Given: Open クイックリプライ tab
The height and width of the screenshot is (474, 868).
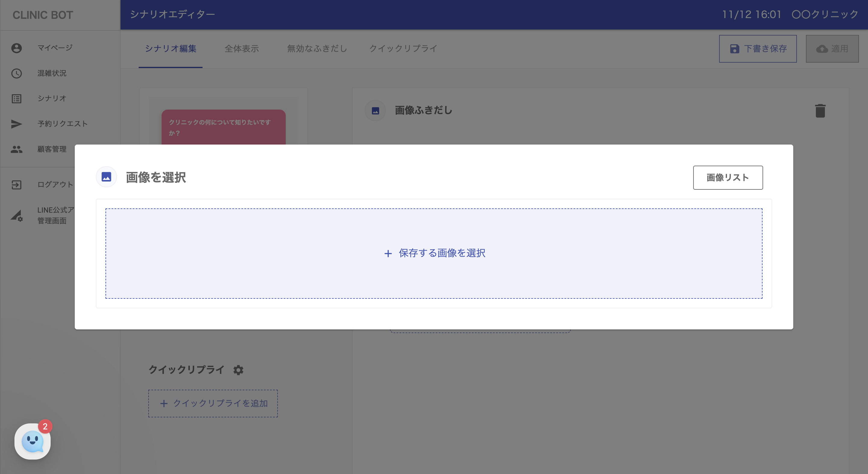Looking at the screenshot, I should tap(403, 49).
